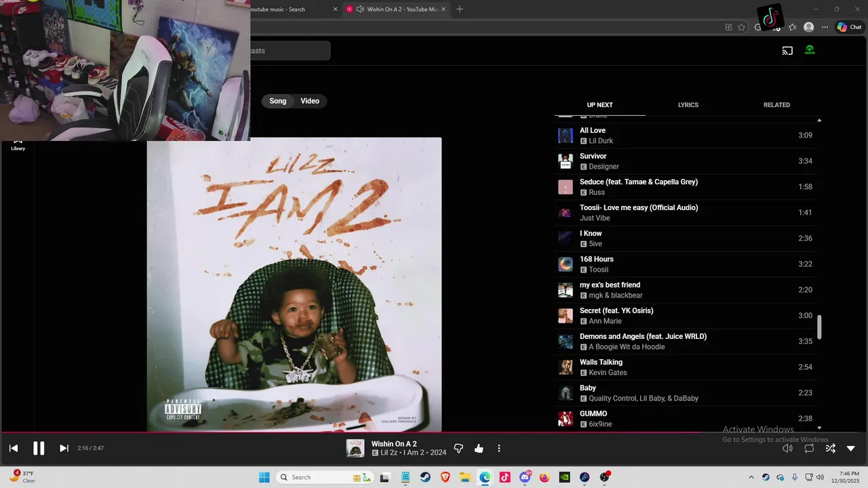The image size is (868, 488).
Task: Click the volume speaker icon
Action: coord(787,448)
